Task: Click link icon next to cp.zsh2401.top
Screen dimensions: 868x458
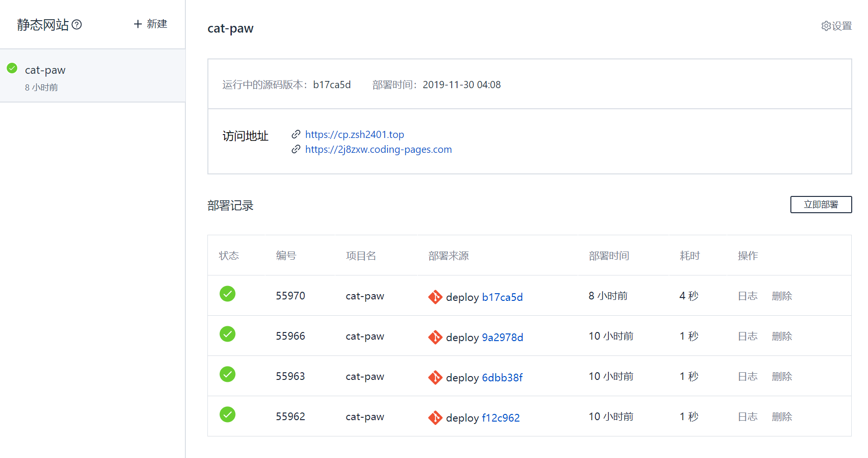Action: pos(296,134)
